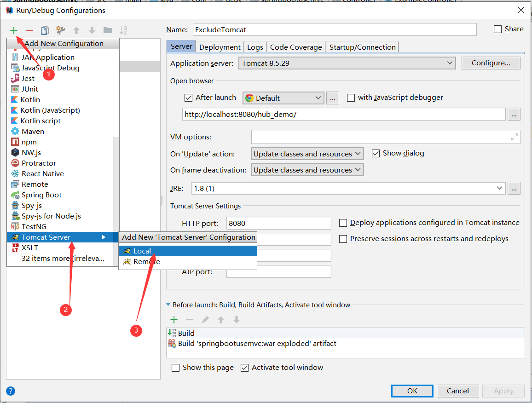Switch to the Logs tab

coord(255,47)
